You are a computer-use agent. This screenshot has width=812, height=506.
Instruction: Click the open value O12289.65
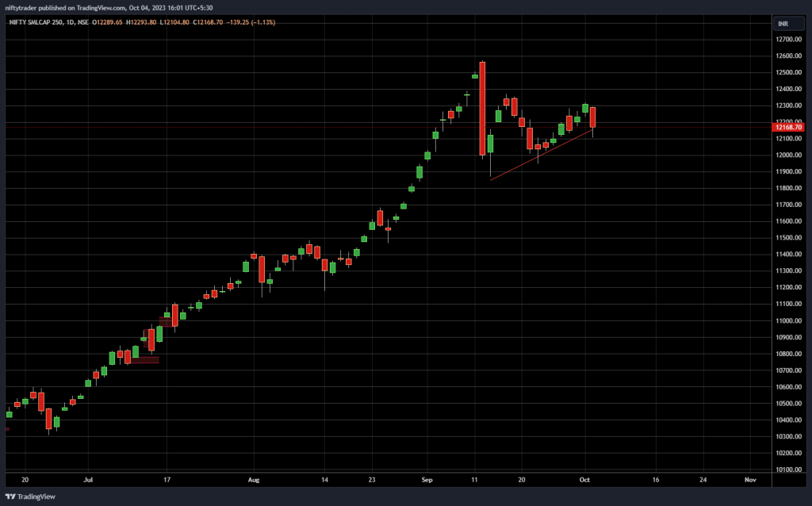tap(107, 22)
